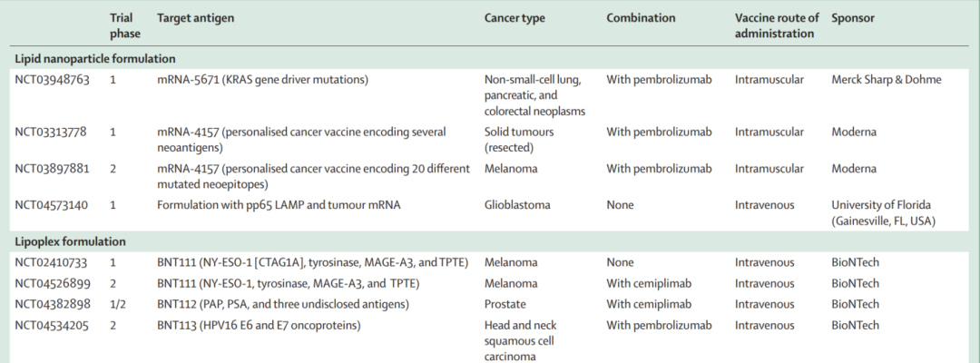
Task: Click trial ID NCT04534205
Action: click(x=52, y=326)
